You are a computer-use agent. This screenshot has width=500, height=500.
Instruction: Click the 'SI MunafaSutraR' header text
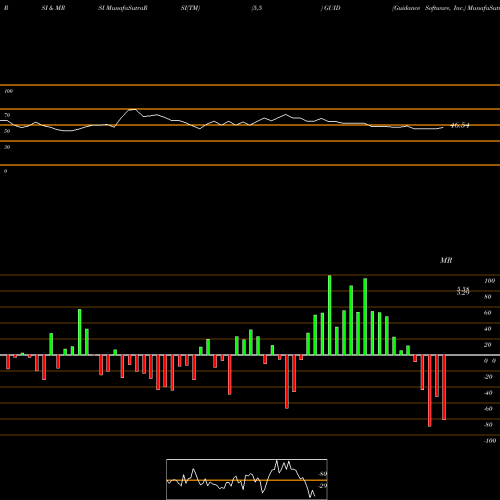[x=123, y=8]
